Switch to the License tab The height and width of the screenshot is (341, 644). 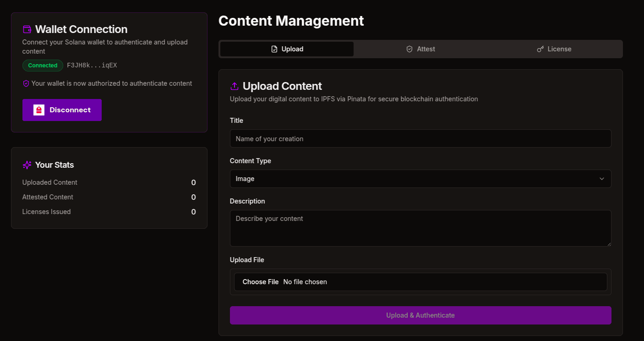coord(555,49)
